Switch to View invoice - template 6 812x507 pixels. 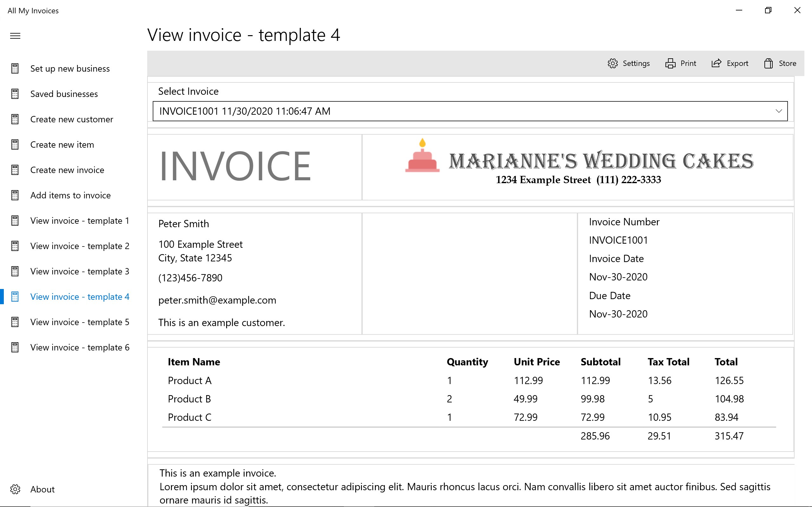coord(79,347)
